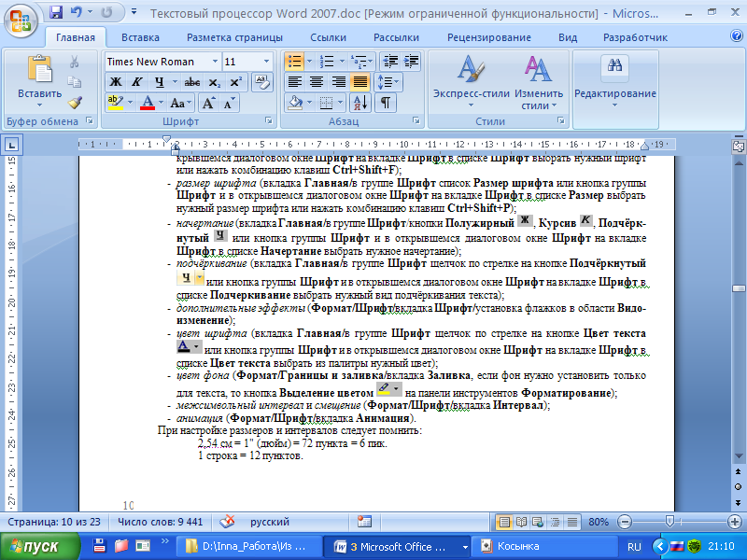Image resolution: width=747 pixels, height=560 pixels.
Task: Click zoom slider handle
Action: (x=669, y=522)
